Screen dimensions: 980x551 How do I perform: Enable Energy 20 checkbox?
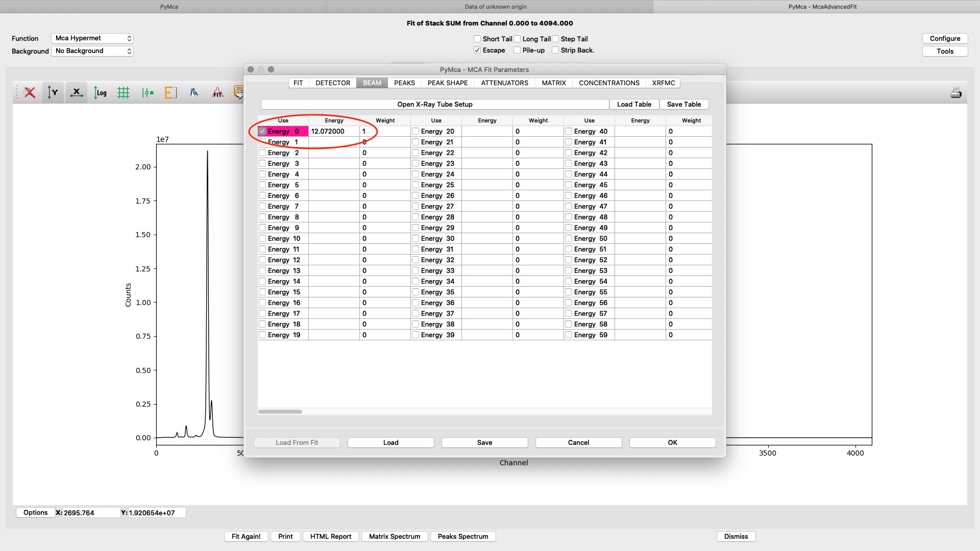pos(415,131)
